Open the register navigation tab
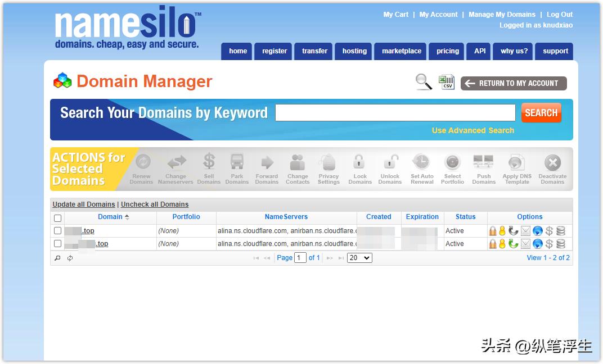 tap(273, 51)
